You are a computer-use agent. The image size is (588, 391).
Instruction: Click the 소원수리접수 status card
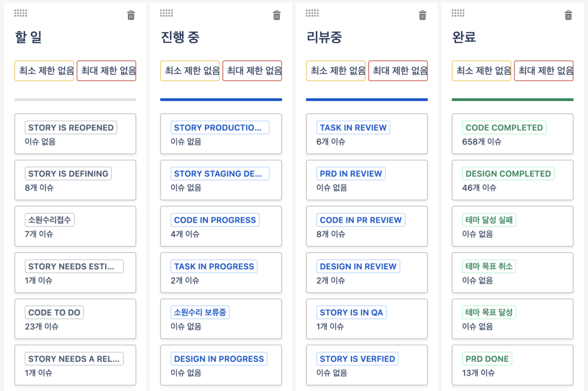(75, 226)
